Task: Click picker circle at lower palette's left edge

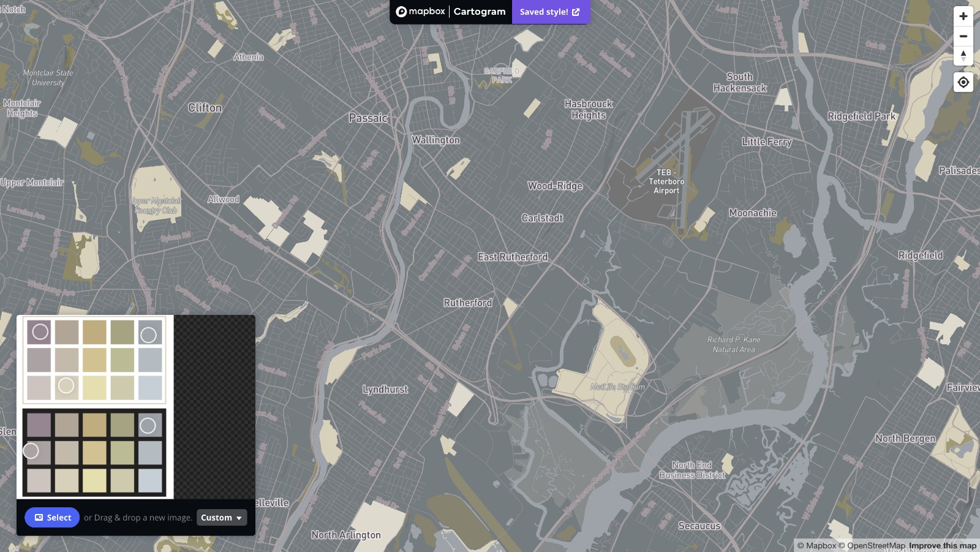Action: tap(31, 451)
